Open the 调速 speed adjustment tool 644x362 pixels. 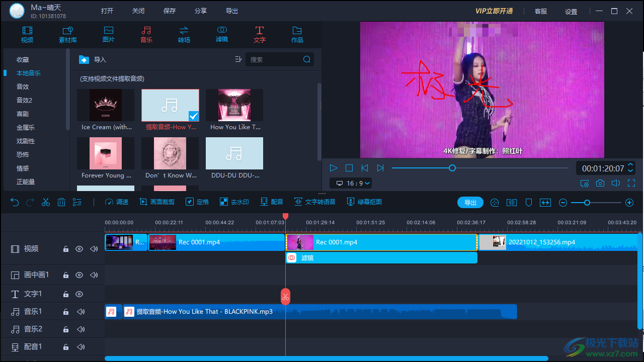coord(116,202)
